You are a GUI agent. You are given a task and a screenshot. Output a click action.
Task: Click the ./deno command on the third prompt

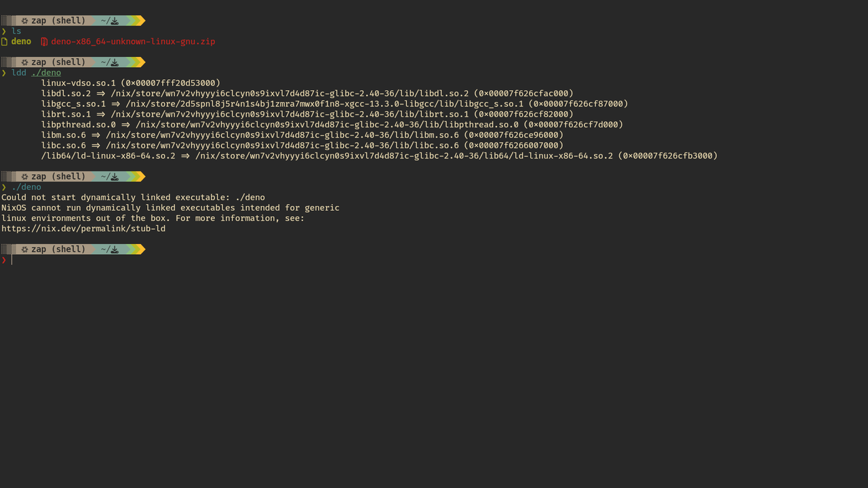[26, 187]
